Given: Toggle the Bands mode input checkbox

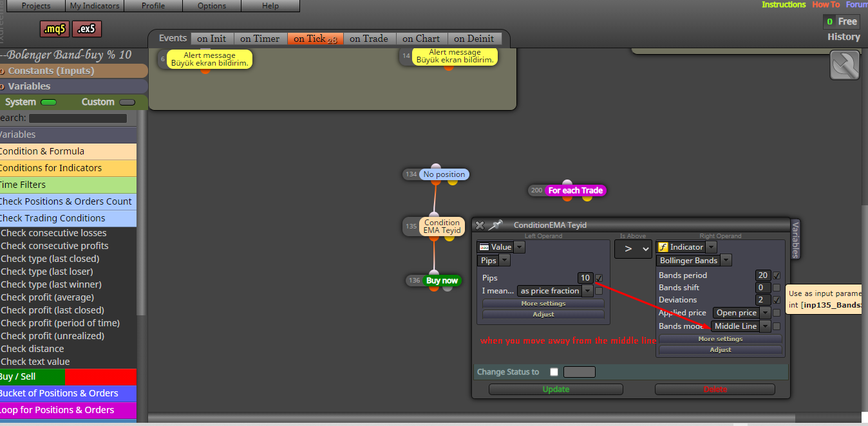Looking at the screenshot, I should point(777,326).
